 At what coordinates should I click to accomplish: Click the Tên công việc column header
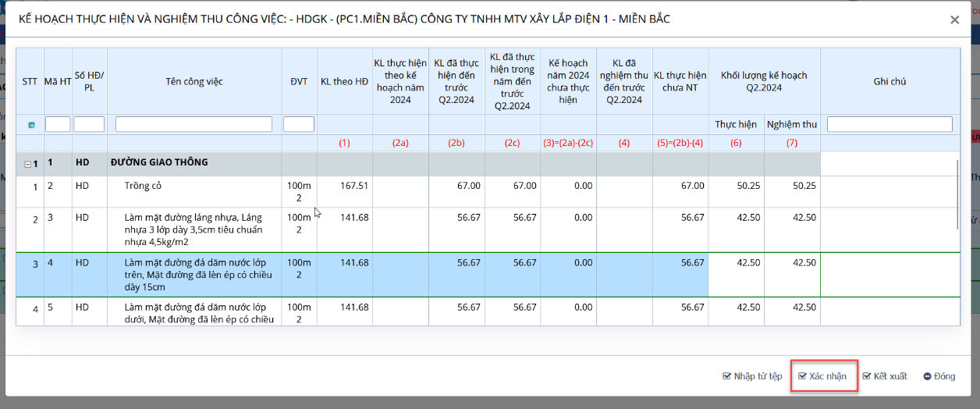point(194,81)
